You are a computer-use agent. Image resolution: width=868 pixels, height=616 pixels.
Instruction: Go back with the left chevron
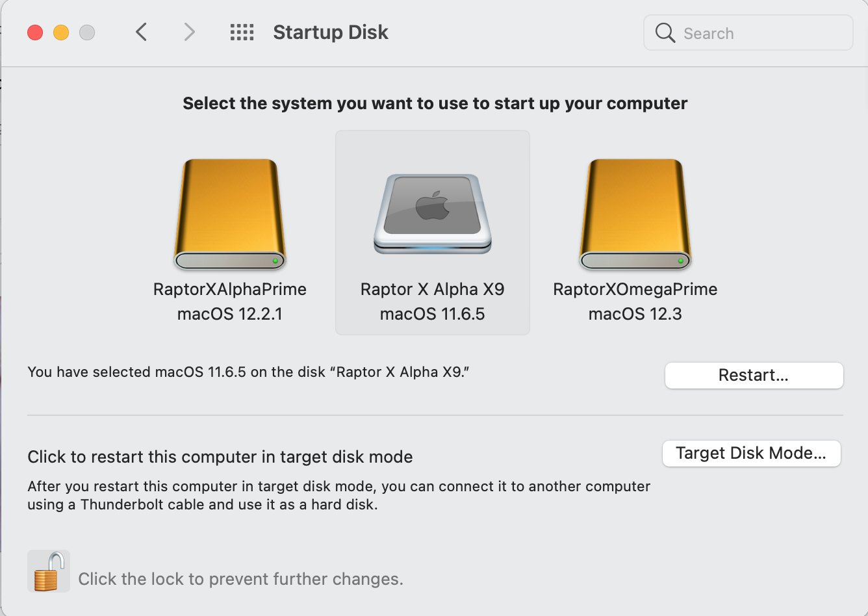[142, 32]
